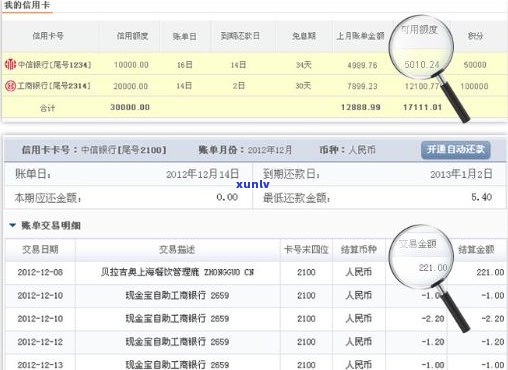Click the 7899.23 last month bill amount
Screen dimensions: 508x370
coord(362,86)
